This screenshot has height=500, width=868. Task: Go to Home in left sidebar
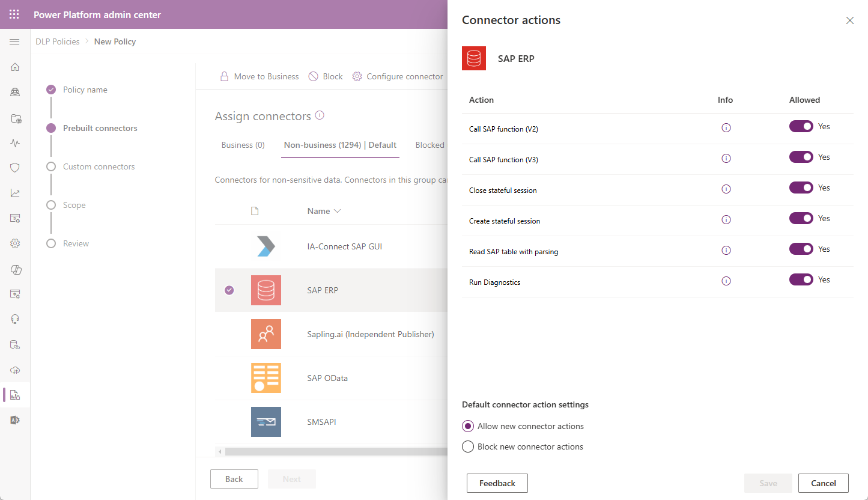pos(15,67)
